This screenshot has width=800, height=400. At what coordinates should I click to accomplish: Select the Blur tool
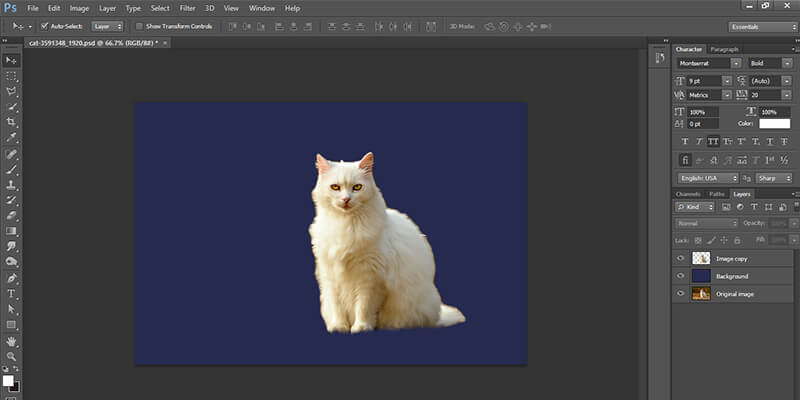tap(11, 246)
